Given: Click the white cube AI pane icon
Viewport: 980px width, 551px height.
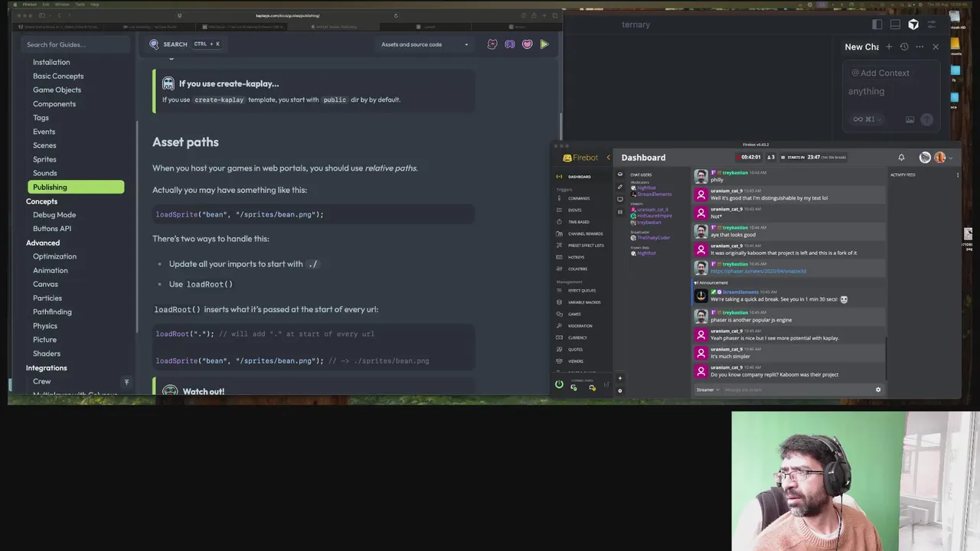Looking at the screenshot, I should (913, 24).
